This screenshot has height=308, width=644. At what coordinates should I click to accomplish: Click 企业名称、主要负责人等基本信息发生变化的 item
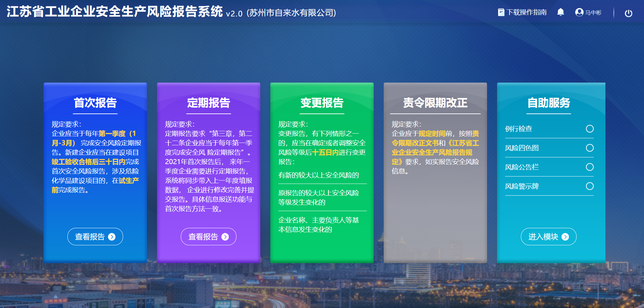coord(319,225)
